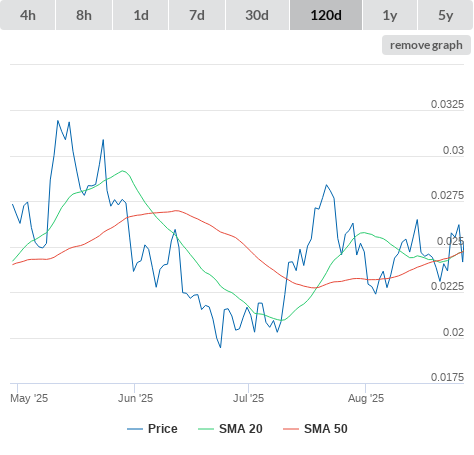This screenshot has height=455, width=474.
Task: Switch to the 8h time range
Action: tap(84, 15)
